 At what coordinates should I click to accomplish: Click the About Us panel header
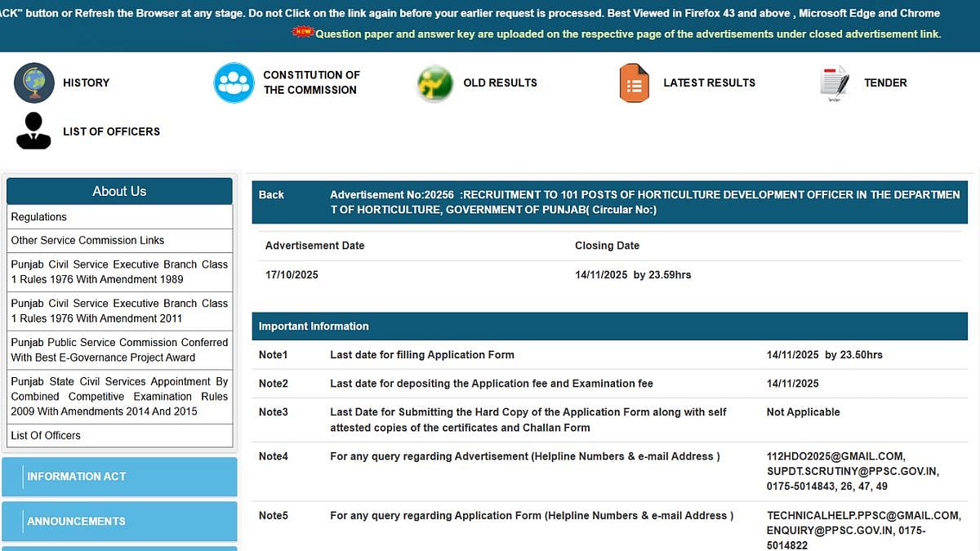click(x=119, y=192)
